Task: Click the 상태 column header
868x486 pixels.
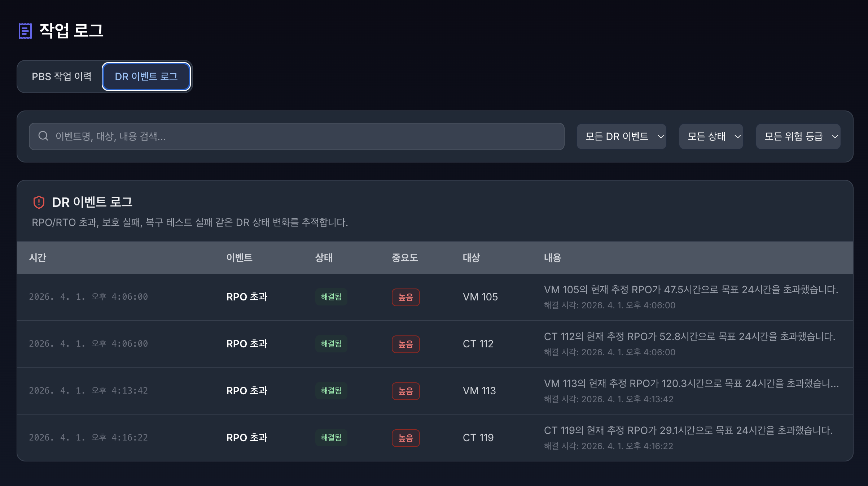Action: click(x=324, y=257)
